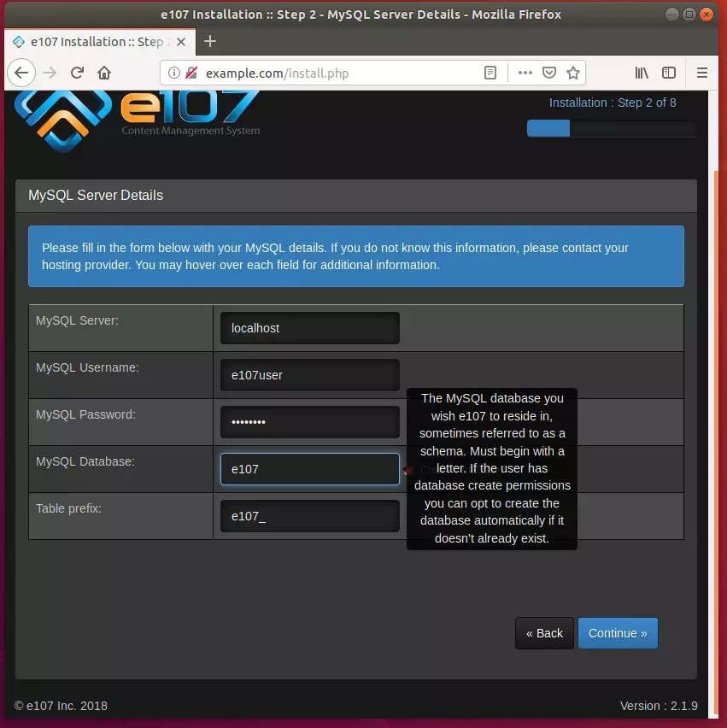Viewport: 727px width, 728px height.
Task: Click the Continue » button
Action: click(x=618, y=633)
